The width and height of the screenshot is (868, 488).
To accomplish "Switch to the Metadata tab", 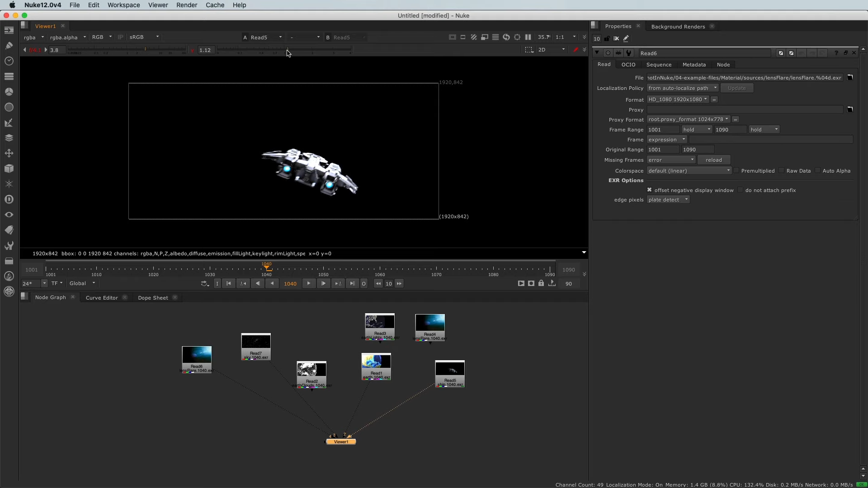I will click(x=694, y=65).
